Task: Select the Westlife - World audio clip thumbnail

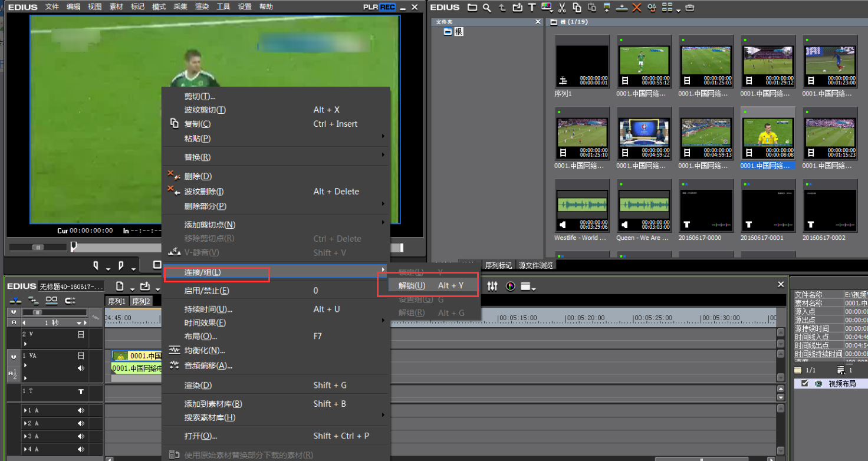Action: click(x=582, y=206)
